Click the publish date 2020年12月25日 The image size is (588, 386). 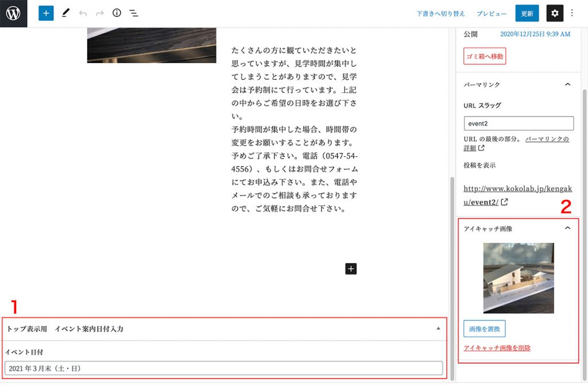535,34
